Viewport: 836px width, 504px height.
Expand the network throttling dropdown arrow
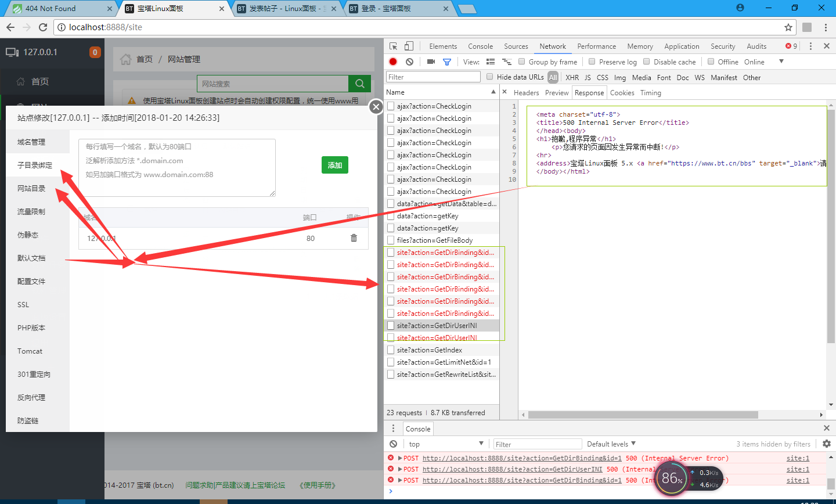coord(781,62)
